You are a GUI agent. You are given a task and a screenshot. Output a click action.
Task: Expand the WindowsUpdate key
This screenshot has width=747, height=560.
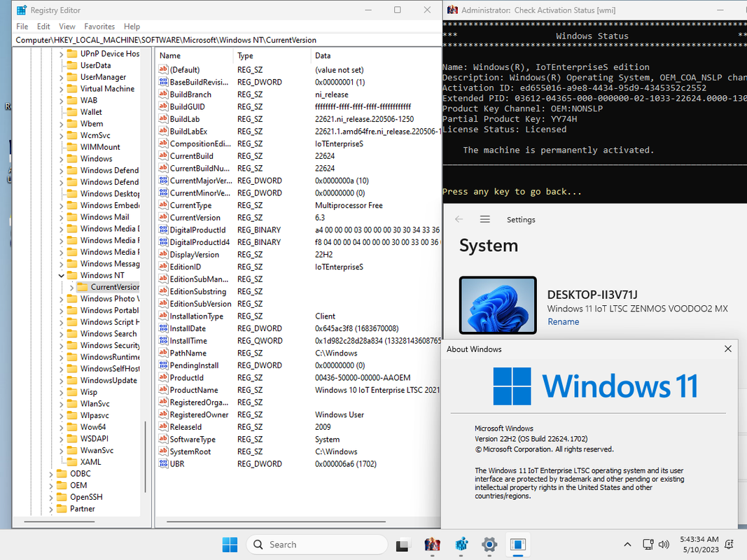point(61,381)
